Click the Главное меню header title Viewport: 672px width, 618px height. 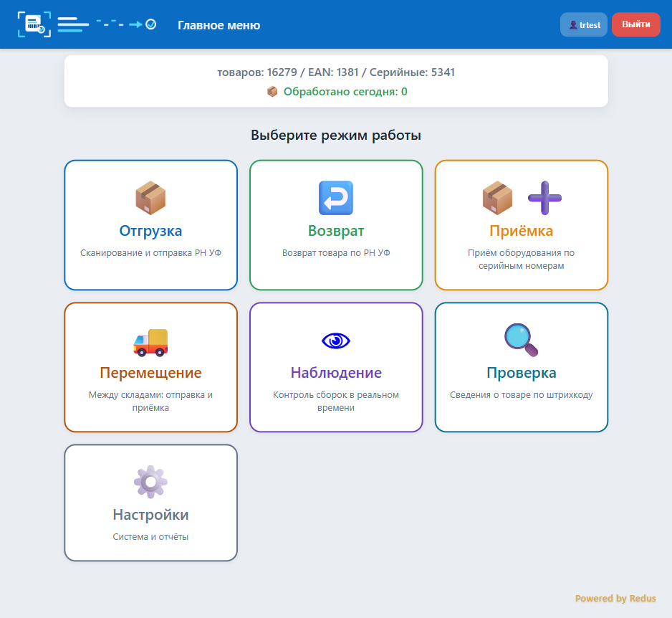point(219,25)
